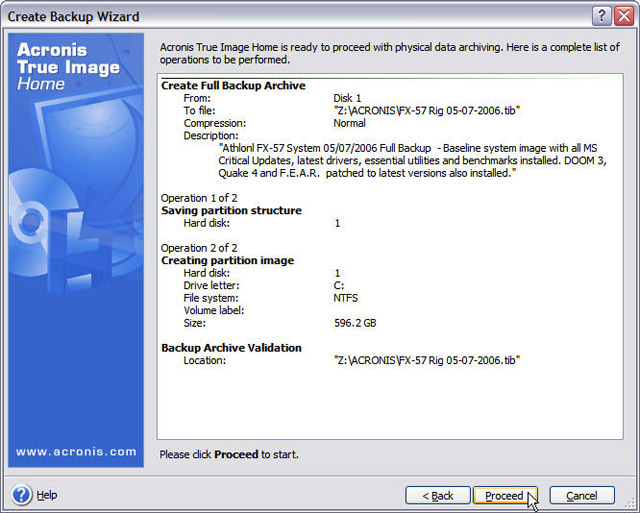Image resolution: width=640 pixels, height=513 pixels.
Task: Click the blue Help question mark icon
Action: click(21, 495)
